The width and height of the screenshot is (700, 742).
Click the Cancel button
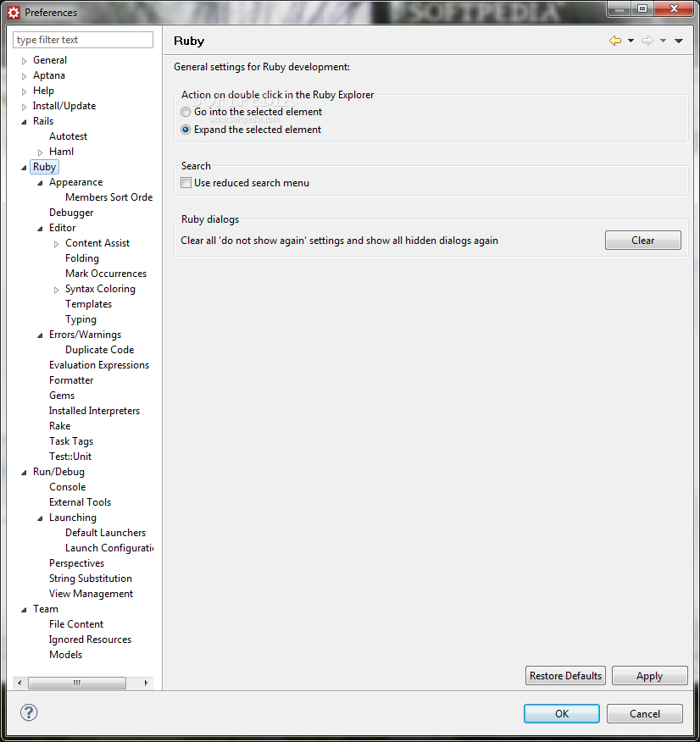(x=645, y=713)
